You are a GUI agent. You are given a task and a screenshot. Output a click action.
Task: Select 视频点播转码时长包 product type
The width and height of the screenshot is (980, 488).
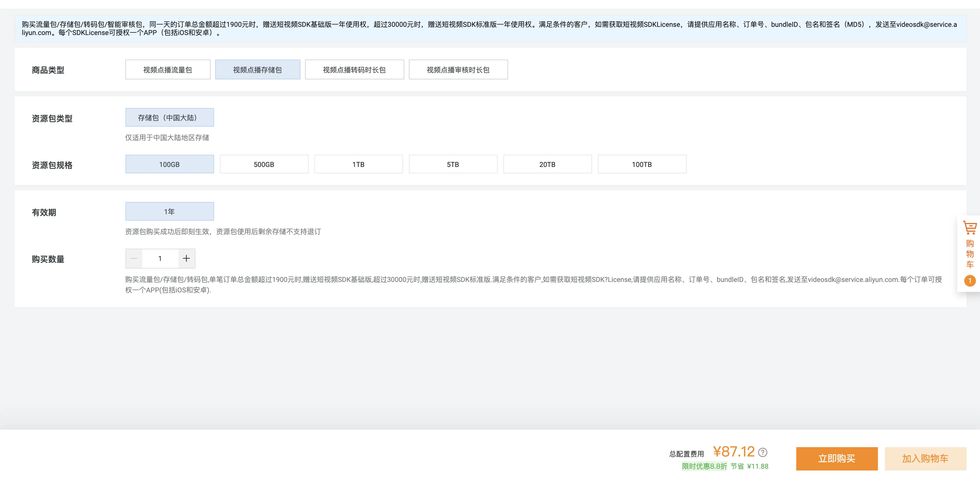(x=354, y=70)
